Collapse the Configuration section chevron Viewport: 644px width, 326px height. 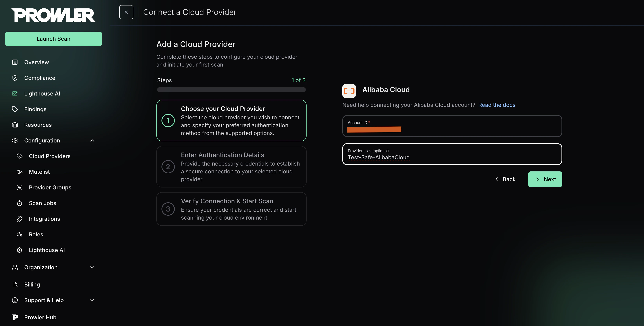click(92, 141)
